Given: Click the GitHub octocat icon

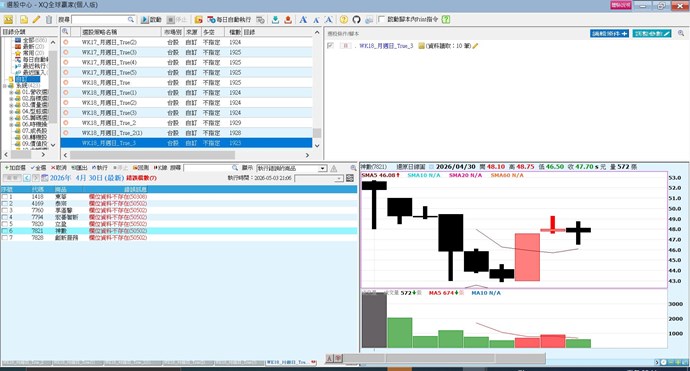Looking at the screenshot, I should click(356, 20).
